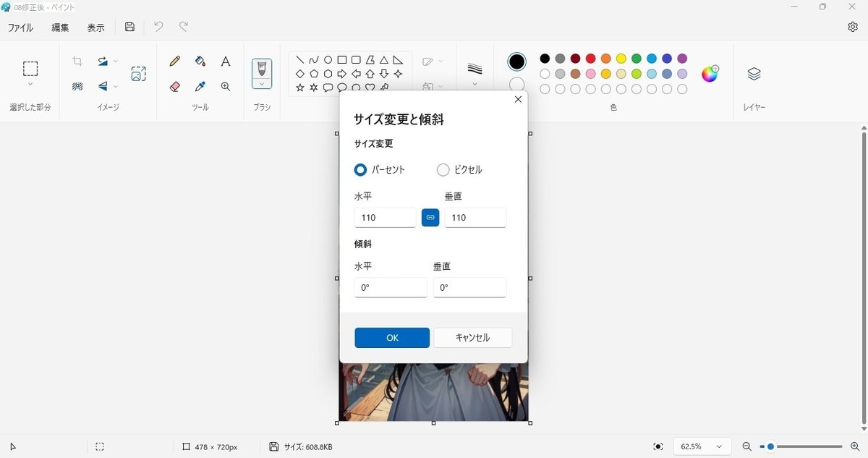Expand the selection options chevron
This screenshot has height=458, width=868.
pos(30,85)
